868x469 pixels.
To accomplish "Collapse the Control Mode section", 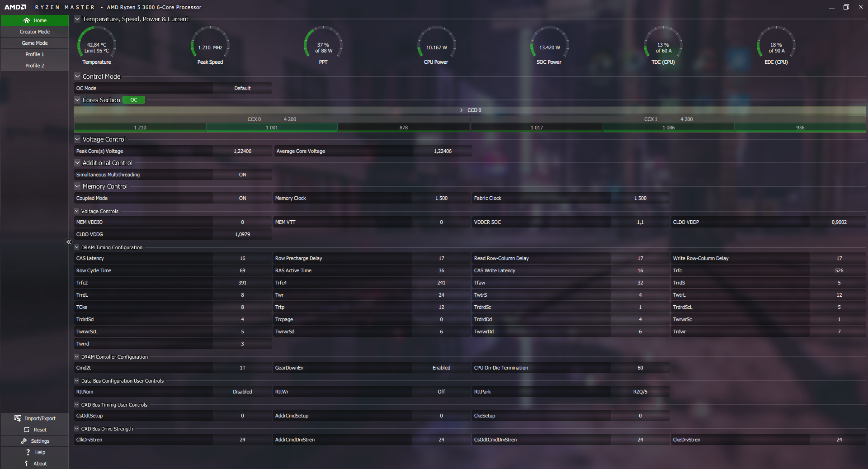I will point(77,76).
